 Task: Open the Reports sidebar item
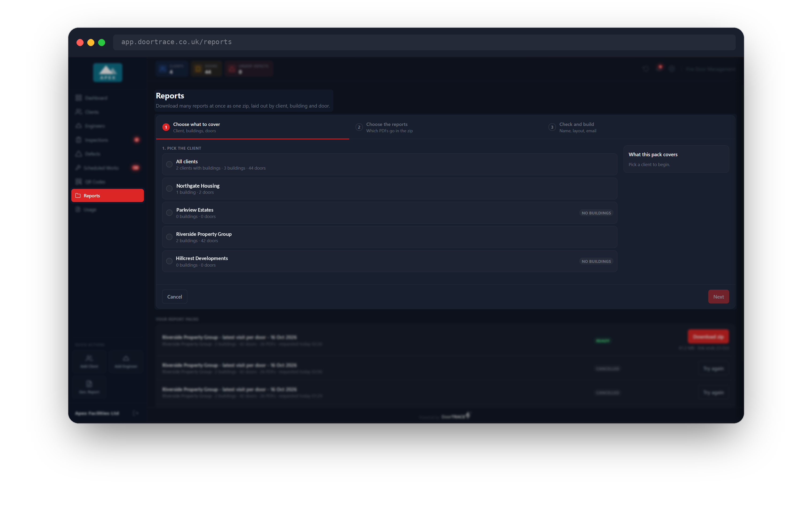[x=107, y=195]
